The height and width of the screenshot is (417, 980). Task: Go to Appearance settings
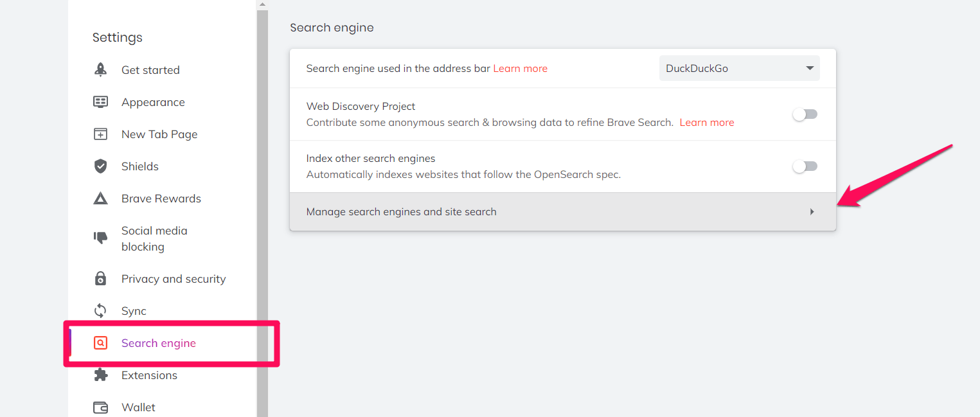point(153,102)
